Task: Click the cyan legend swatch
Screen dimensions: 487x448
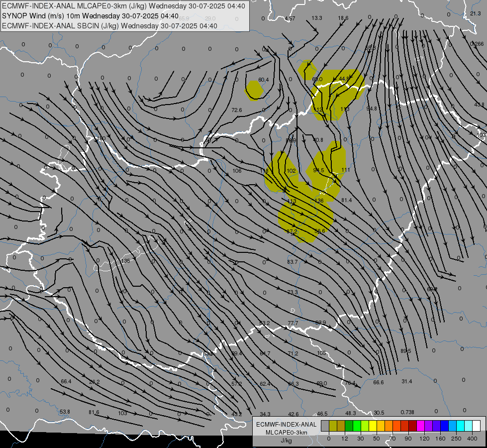Action: (461, 426)
